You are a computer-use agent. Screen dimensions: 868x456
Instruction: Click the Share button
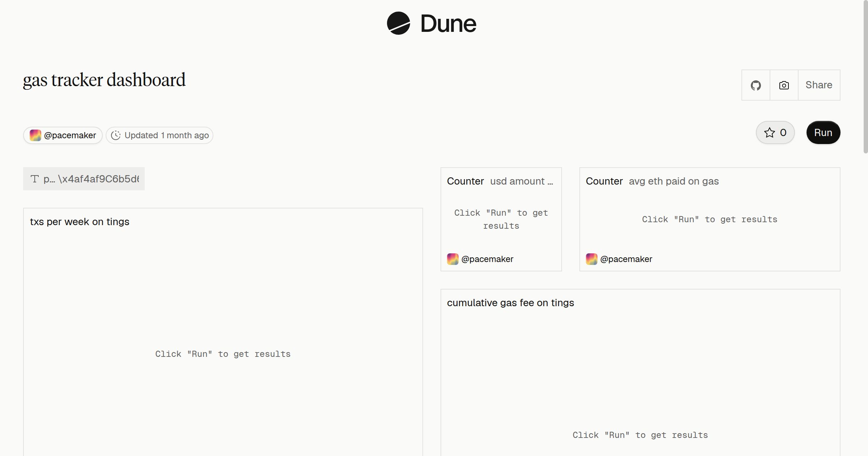(x=819, y=85)
